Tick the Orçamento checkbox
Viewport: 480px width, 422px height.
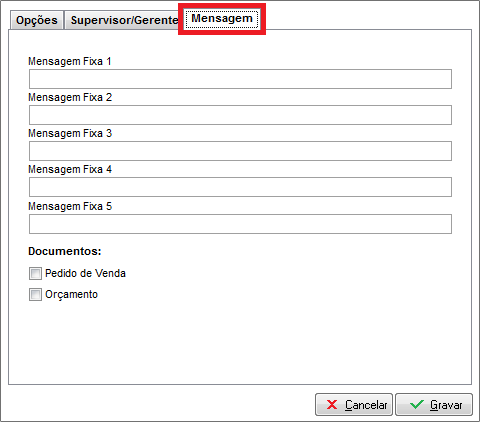tap(35, 295)
